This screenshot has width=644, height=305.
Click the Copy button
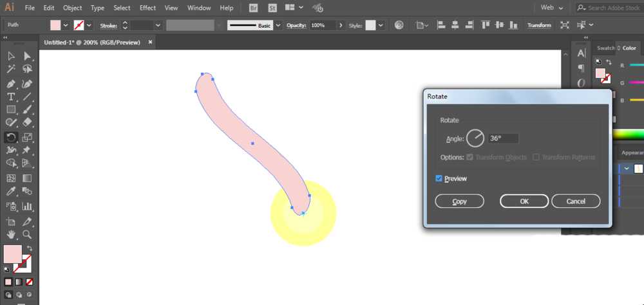point(459,201)
